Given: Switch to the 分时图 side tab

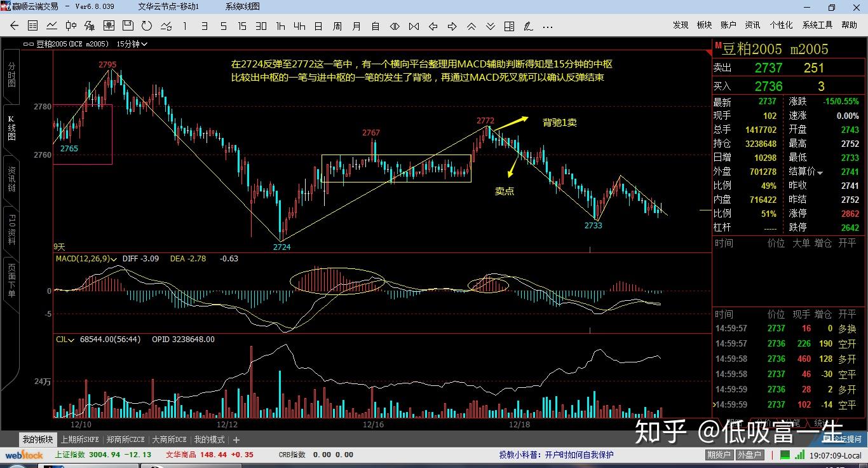Looking at the screenshot, I should click(x=11, y=76).
